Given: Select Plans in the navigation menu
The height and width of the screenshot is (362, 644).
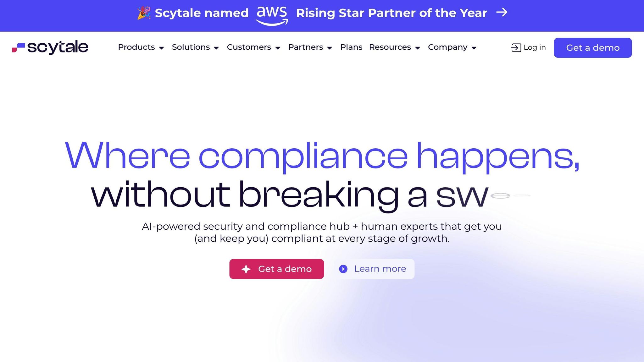Looking at the screenshot, I should point(351,47).
